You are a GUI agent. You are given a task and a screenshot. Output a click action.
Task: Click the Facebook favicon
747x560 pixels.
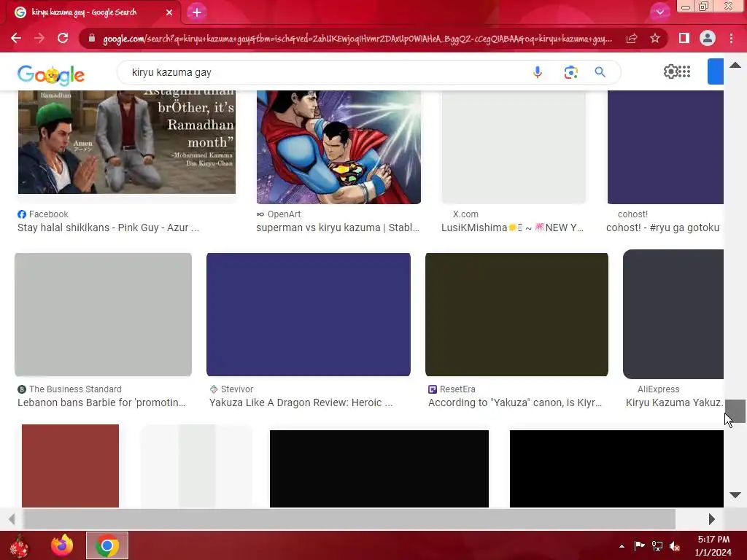coord(22,214)
